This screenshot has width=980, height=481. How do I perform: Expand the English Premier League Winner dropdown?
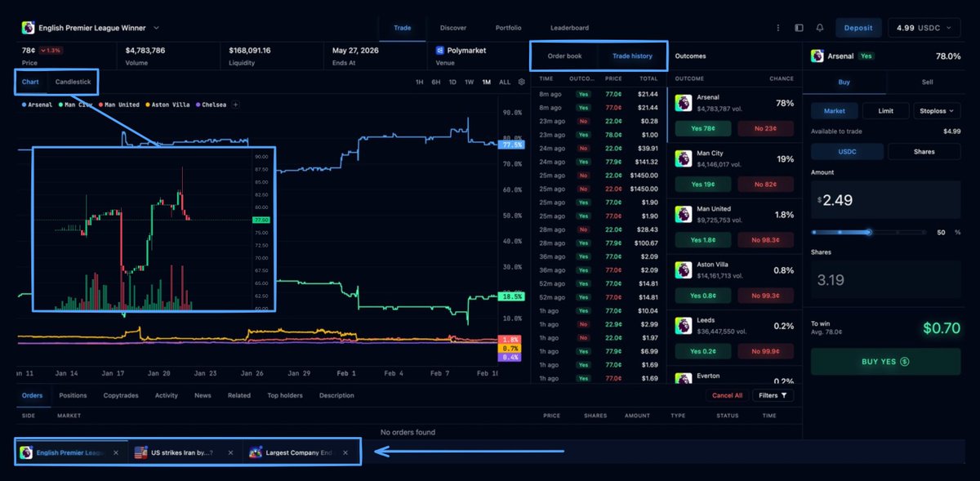(157, 28)
